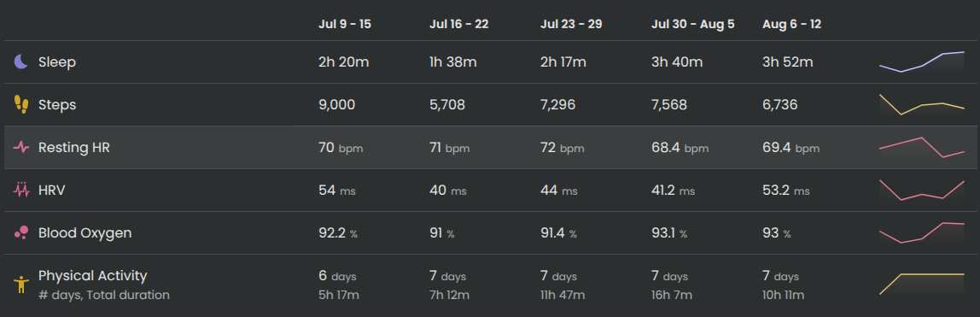This screenshot has height=317, width=980.
Task: Click the 53.2 ms HRV value
Action: (786, 190)
